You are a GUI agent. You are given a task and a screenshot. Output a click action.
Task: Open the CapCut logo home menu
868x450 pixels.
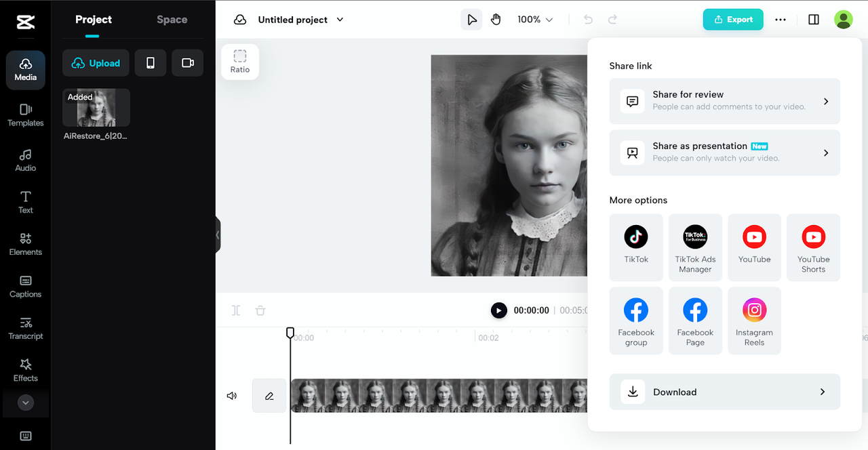coord(26,22)
